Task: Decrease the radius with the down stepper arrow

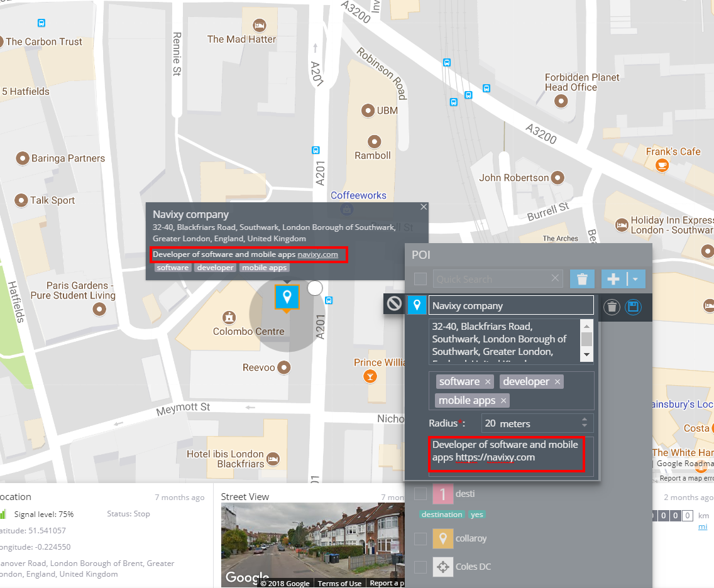Action: pos(585,427)
